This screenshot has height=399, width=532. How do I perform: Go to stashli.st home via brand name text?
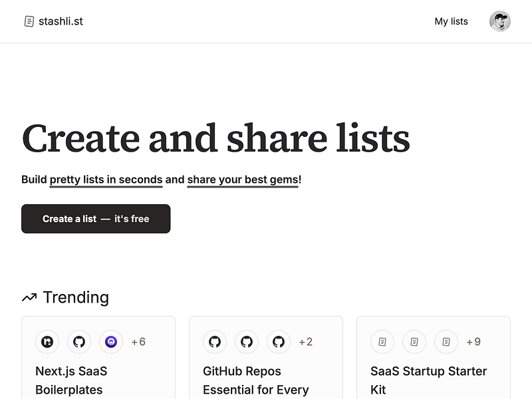(61, 21)
